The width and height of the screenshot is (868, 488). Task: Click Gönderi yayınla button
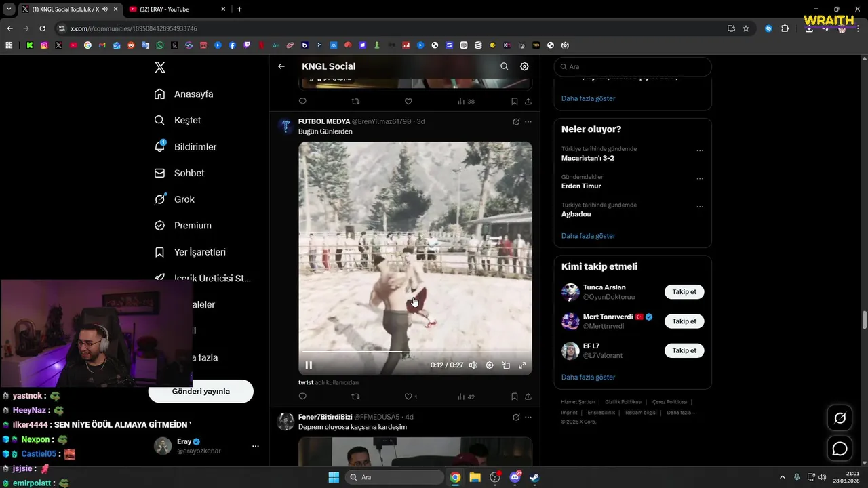[201, 391]
